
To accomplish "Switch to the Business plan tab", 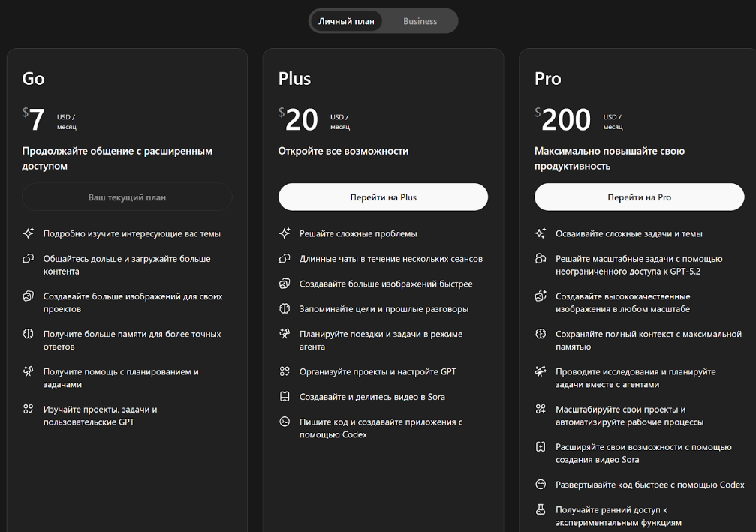I will (420, 21).
